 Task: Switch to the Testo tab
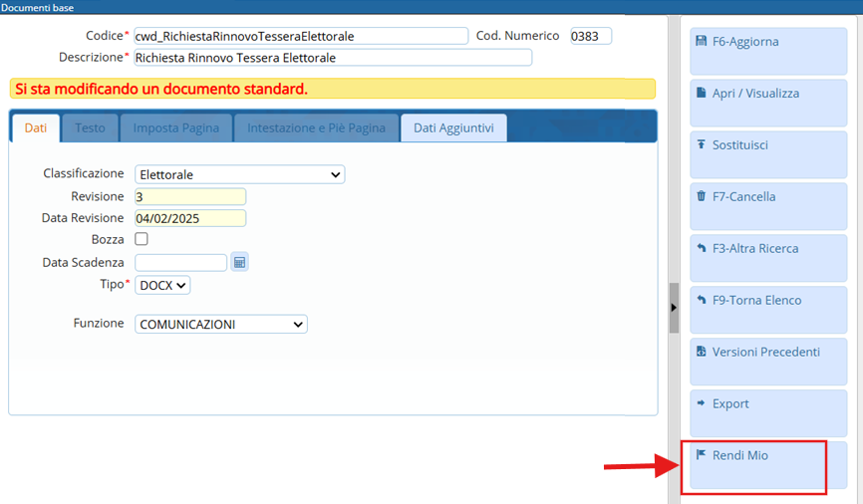(90, 128)
